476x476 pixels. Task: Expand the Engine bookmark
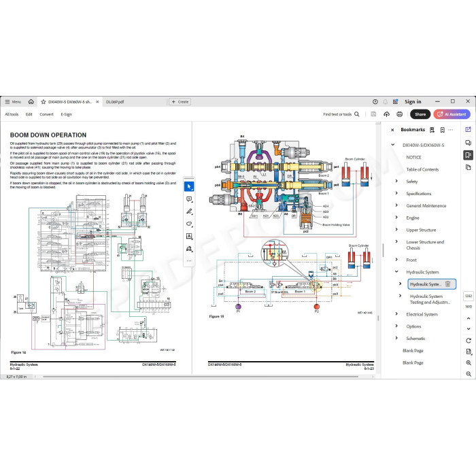coord(396,218)
